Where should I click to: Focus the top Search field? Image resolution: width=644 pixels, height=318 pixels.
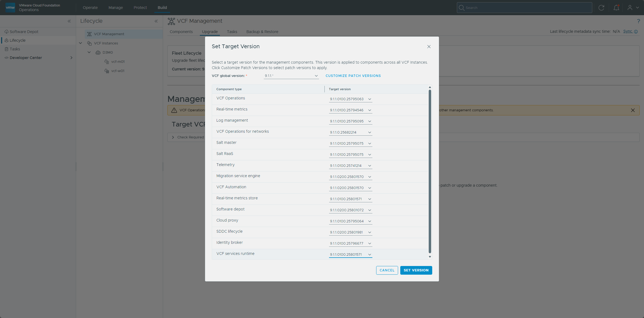(524, 8)
